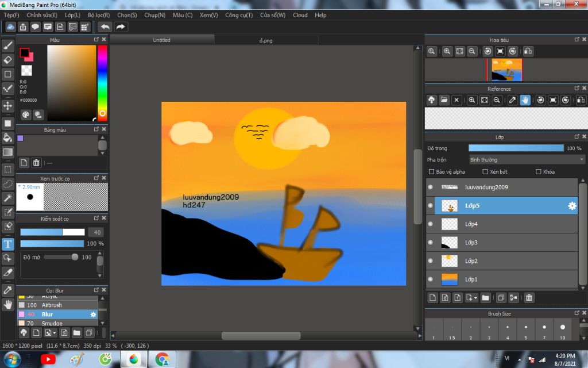Select eyedropper in the Reference panel
The image size is (588, 368).
512,100
